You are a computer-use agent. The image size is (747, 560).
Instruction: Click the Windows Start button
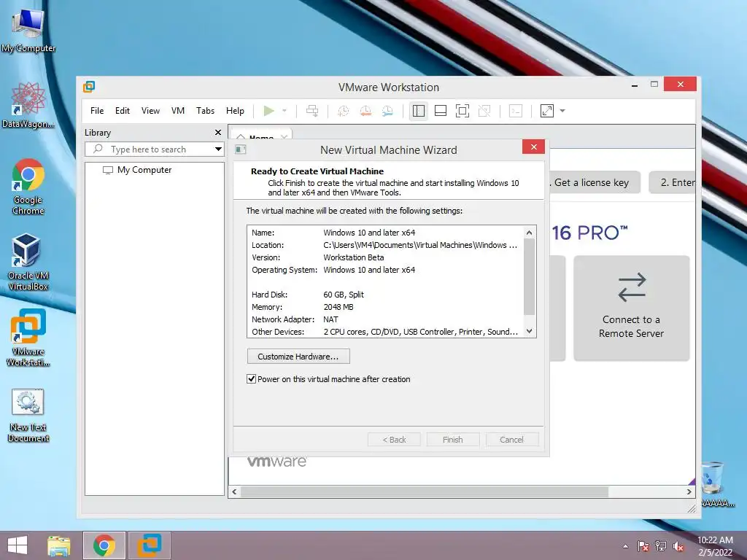point(18,545)
